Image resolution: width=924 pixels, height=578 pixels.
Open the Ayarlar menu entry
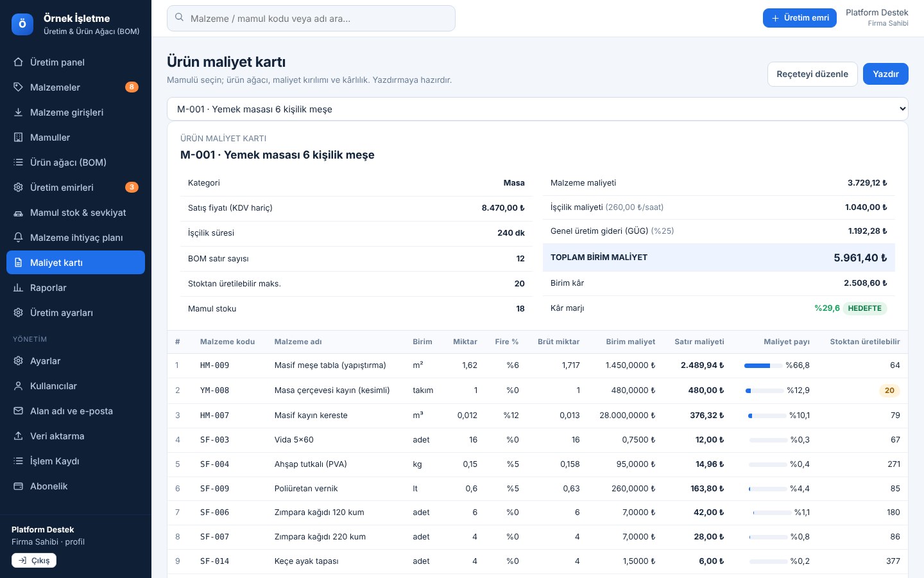click(x=76, y=361)
